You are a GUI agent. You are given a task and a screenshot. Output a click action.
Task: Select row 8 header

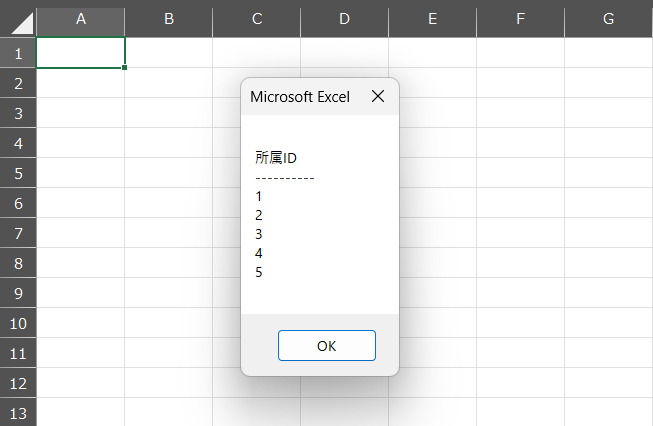coord(18,263)
